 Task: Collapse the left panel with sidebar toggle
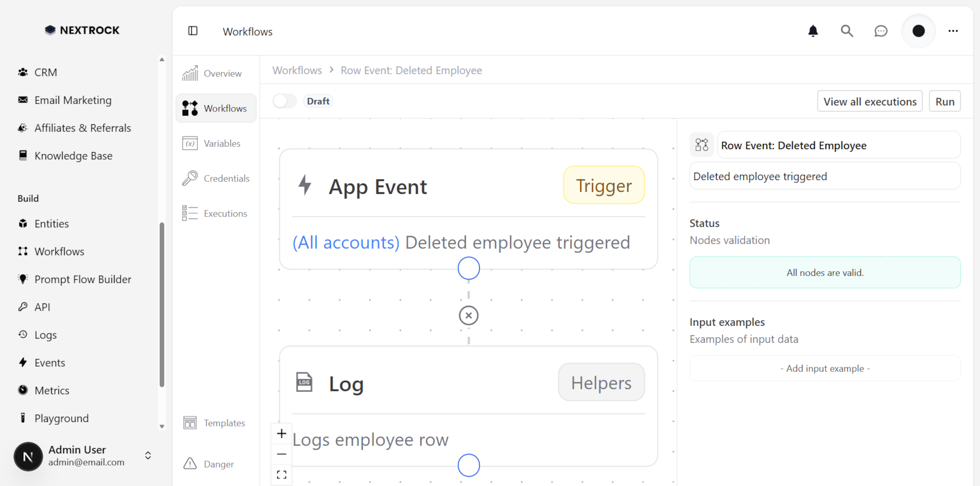pyautogui.click(x=193, y=31)
